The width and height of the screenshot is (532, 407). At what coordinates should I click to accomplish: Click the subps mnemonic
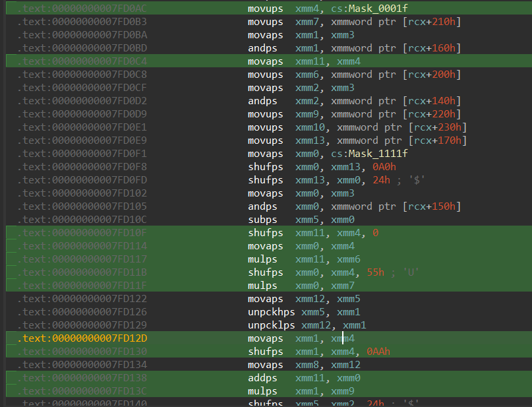pos(261,220)
